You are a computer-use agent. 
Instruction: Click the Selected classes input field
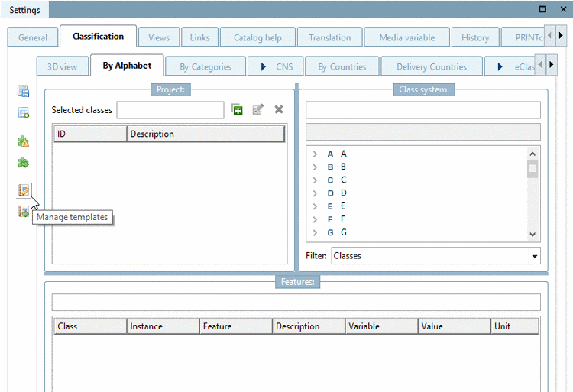(170, 109)
